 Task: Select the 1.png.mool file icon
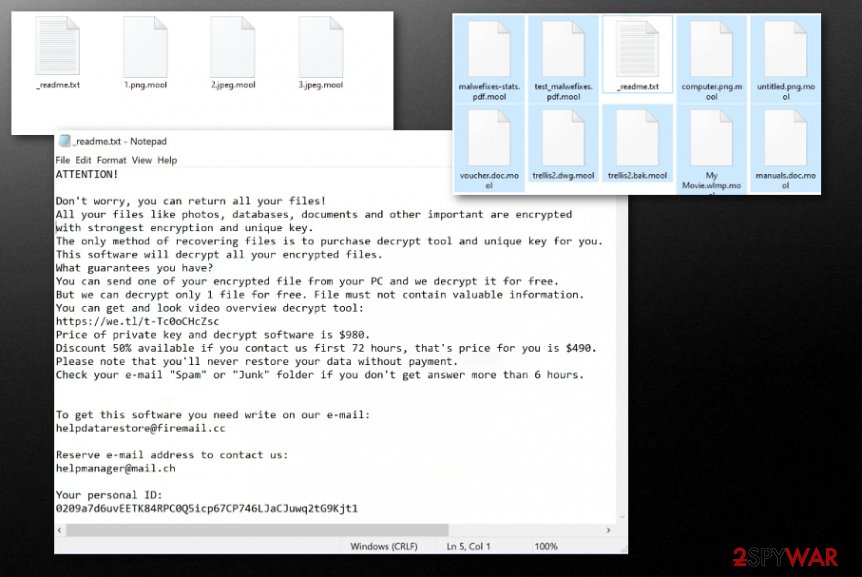145,53
